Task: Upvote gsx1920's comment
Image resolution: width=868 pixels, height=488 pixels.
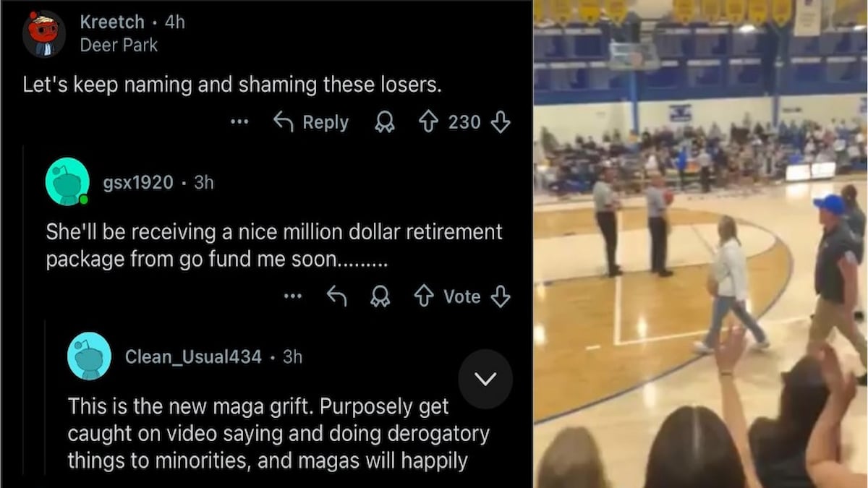Action: [423, 296]
